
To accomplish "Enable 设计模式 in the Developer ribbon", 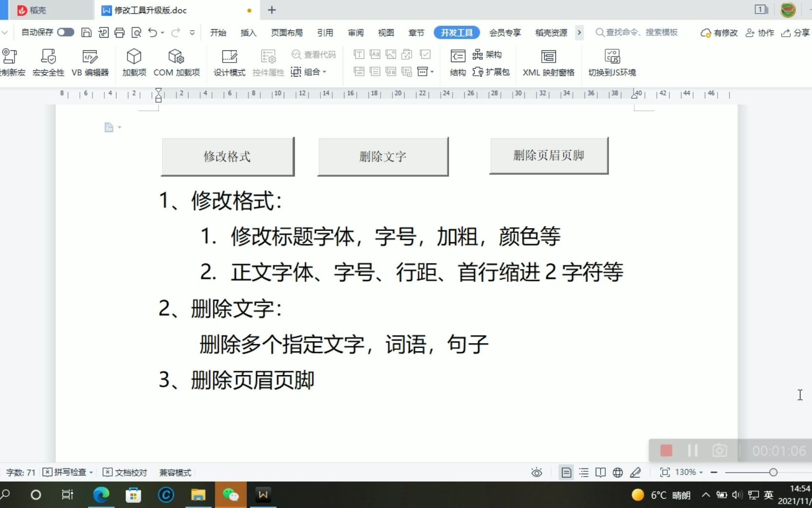I will point(229,63).
